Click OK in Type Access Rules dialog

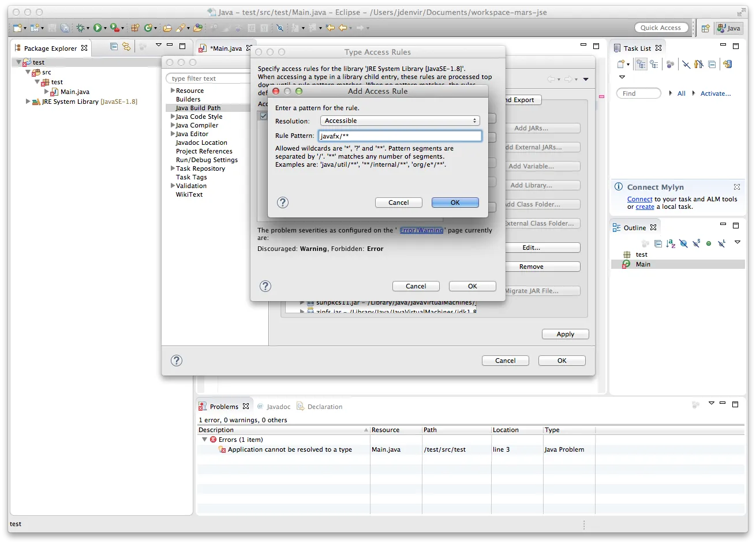(x=473, y=286)
